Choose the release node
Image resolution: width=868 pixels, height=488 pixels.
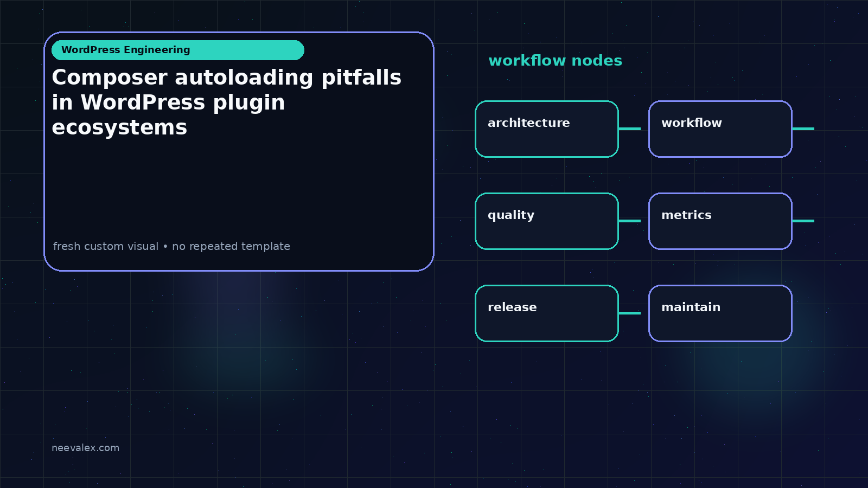547,313
